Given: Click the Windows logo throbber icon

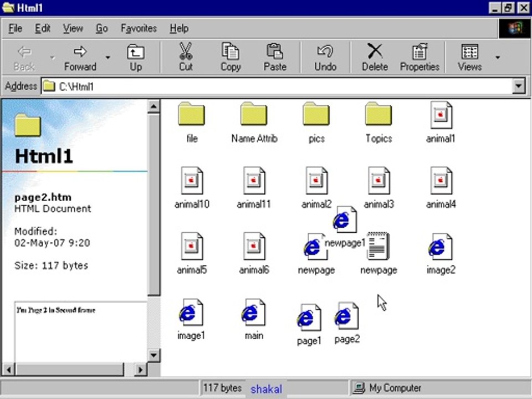Looking at the screenshot, I should point(514,28).
